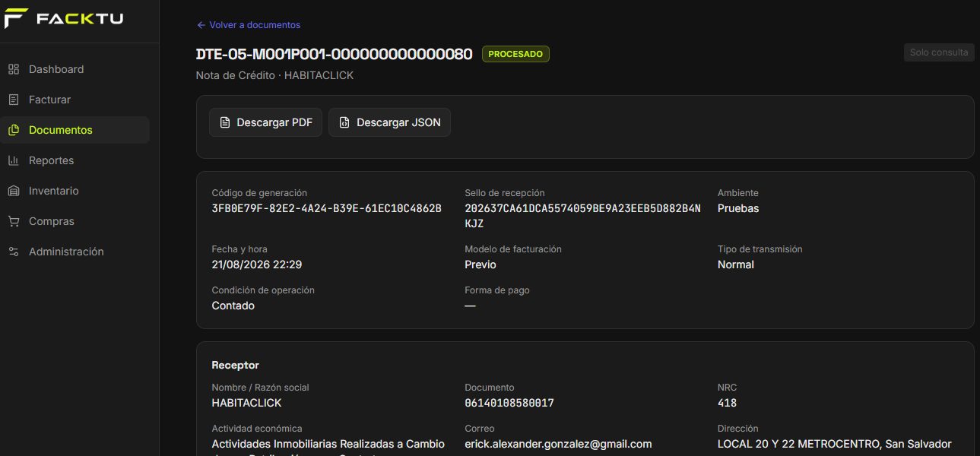Click the Dashboard grid icon
The image size is (980, 456).
(x=14, y=69)
